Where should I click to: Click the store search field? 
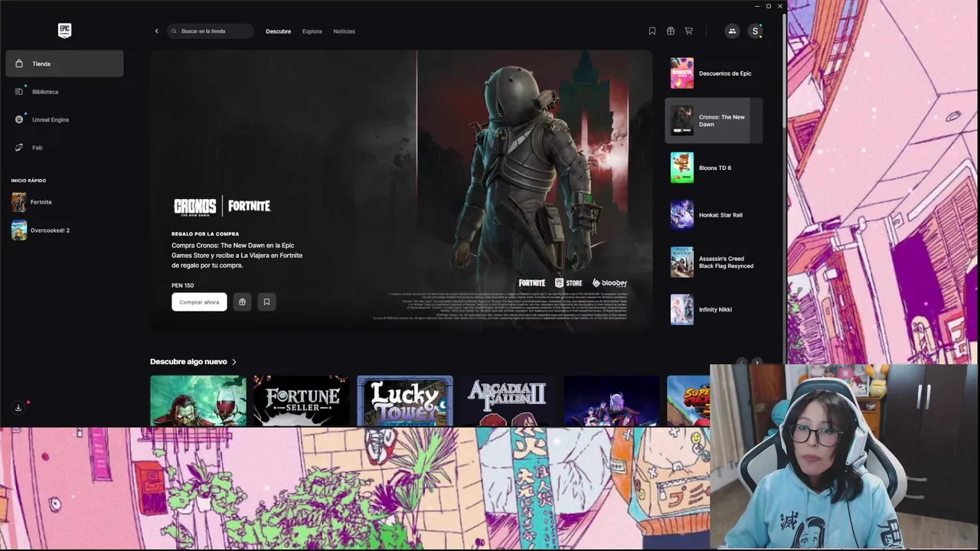tap(211, 31)
